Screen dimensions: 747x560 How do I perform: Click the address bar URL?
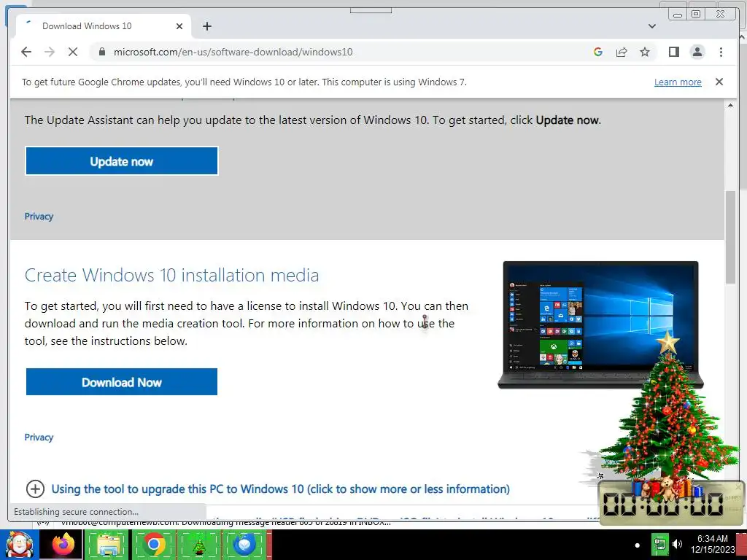coord(233,52)
